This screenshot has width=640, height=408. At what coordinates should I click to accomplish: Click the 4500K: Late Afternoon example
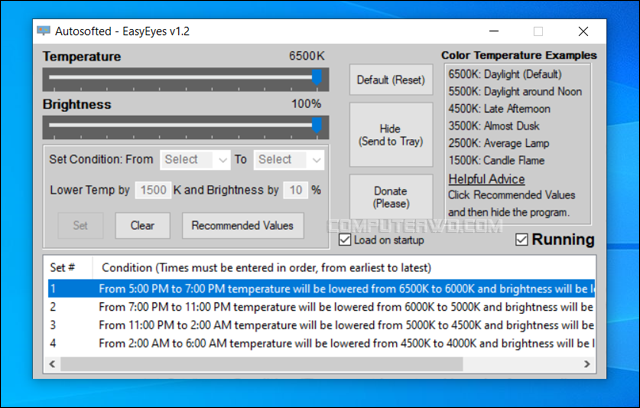[x=499, y=109]
